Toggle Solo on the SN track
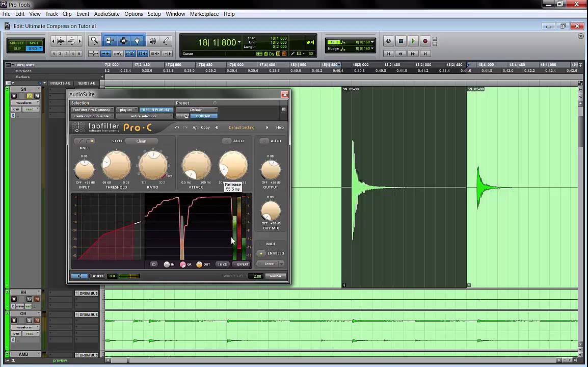Viewport: 588px width, 367px height. pyautogui.click(x=29, y=96)
